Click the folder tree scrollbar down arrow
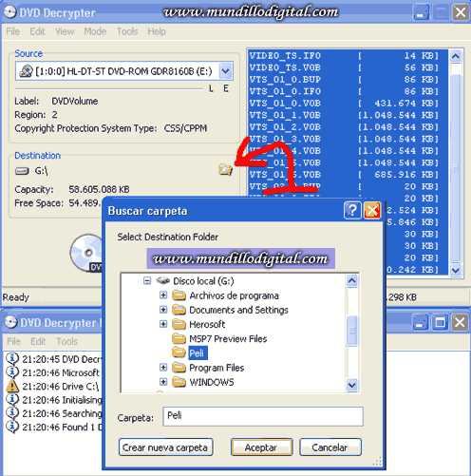 coord(352,385)
